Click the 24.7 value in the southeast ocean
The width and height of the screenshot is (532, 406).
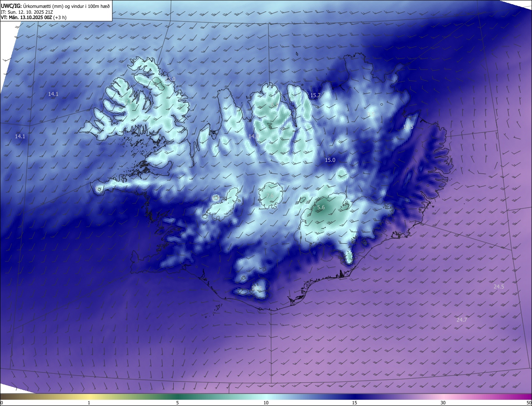pyautogui.click(x=462, y=320)
